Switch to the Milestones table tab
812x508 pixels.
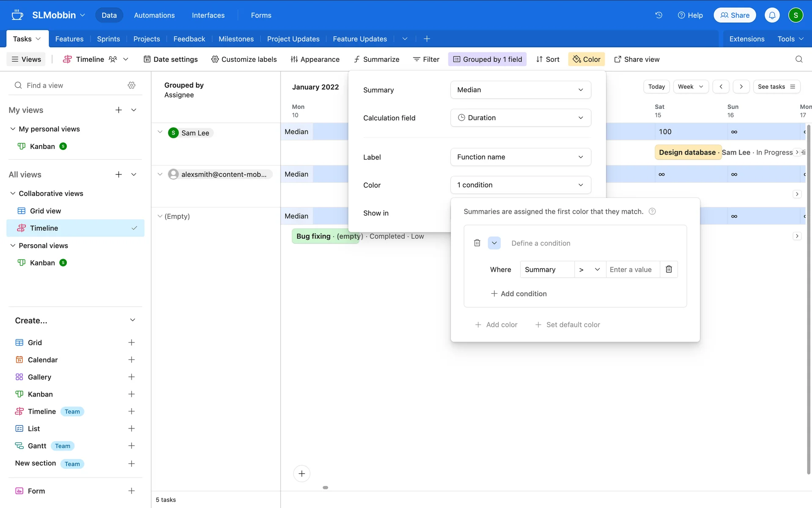tap(236, 39)
